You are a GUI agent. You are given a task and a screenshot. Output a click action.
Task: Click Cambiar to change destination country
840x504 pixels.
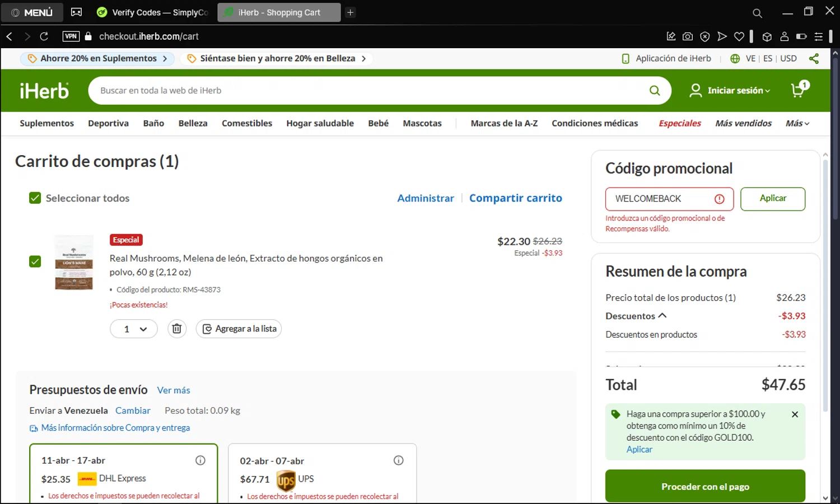pyautogui.click(x=133, y=410)
